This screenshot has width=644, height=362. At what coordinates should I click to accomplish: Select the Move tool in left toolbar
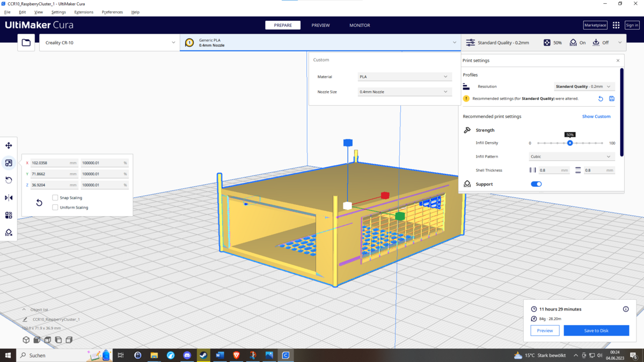click(9, 145)
